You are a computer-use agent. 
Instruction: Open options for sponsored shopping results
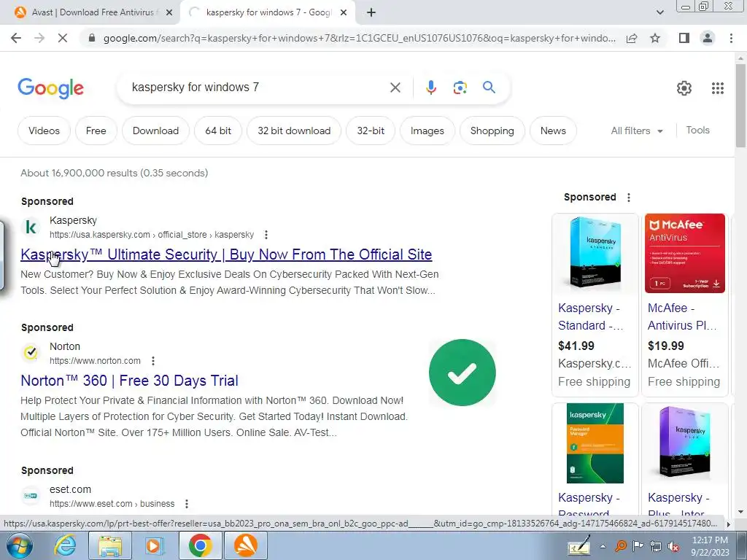[629, 197]
